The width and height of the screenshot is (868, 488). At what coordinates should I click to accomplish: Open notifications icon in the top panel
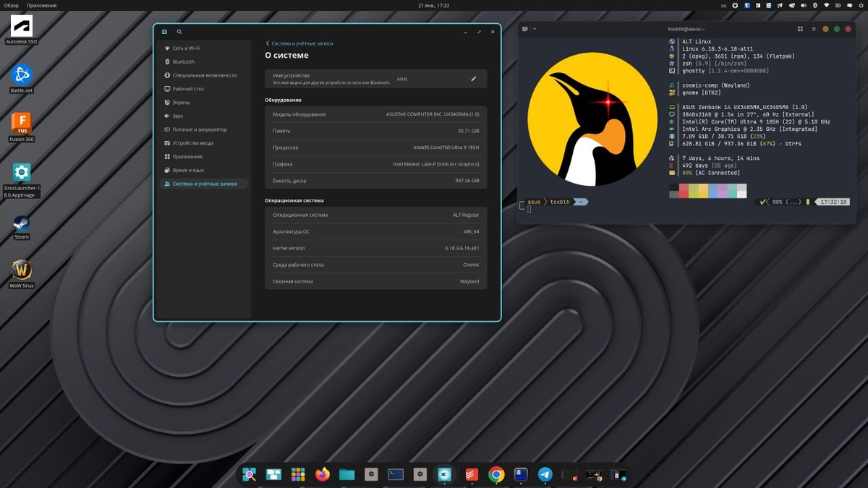click(849, 6)
